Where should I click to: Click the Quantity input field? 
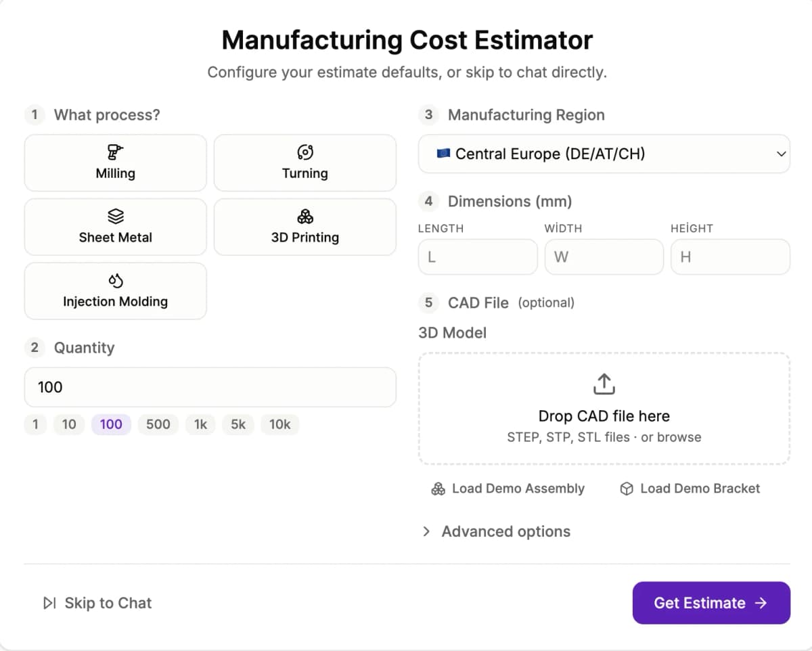(x=210, y=386)
